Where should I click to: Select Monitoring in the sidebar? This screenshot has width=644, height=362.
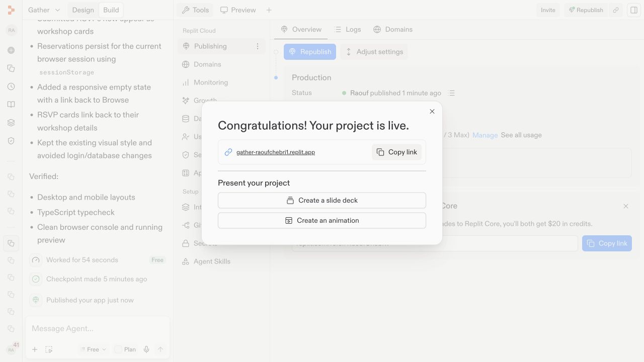click(221, 82)
